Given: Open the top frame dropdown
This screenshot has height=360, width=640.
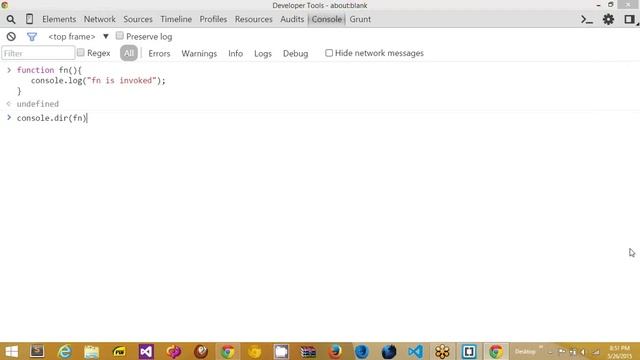Looking at the screenshot, I should coord(78,37).
